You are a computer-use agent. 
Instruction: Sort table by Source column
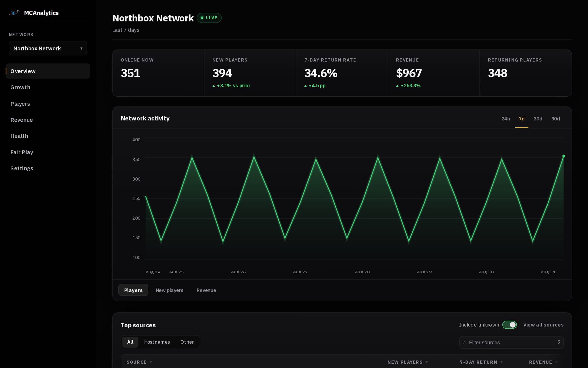click(139, 362)
